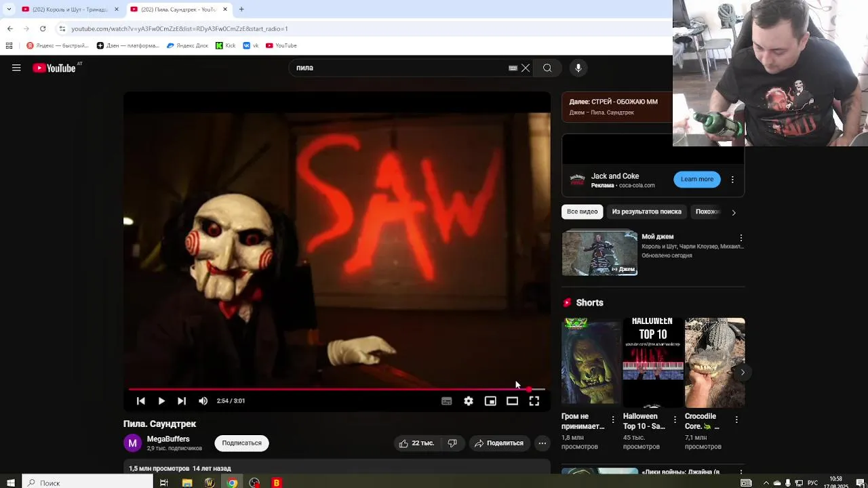Viewport: 868px width, 488px height.
Task: Open more actions under the video
Action: click(542, 443)
